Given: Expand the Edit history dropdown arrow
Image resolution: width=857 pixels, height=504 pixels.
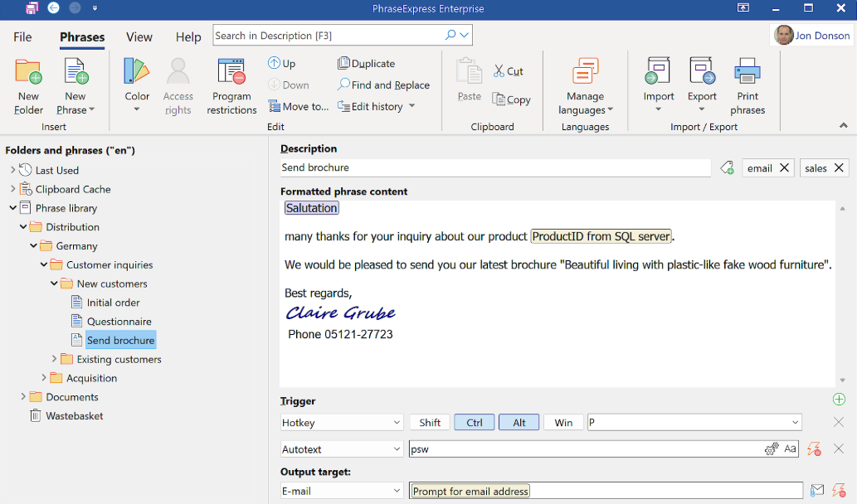Looking at the screenshot, I should click(x=412, y=106).
